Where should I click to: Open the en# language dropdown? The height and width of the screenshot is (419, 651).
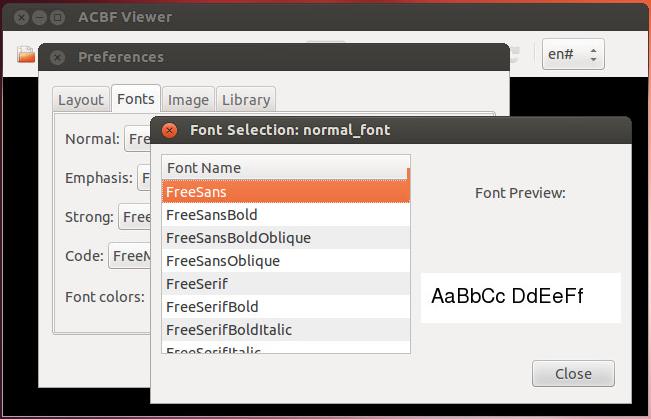coord(573,54)
